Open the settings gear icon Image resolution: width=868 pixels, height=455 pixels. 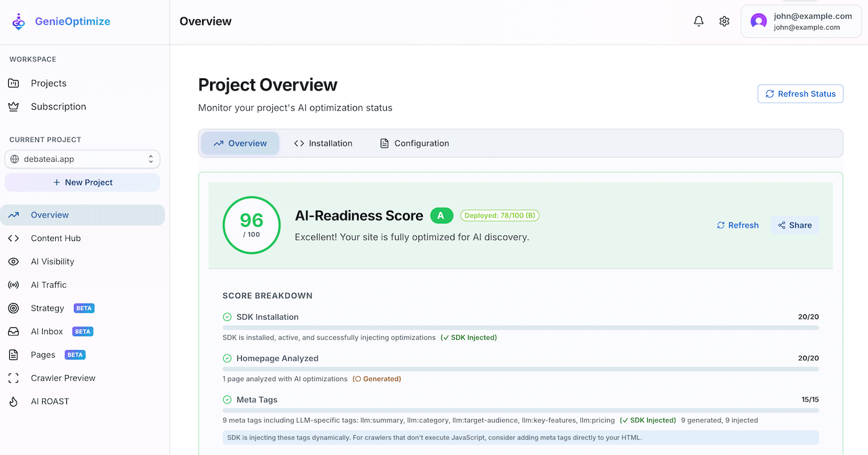(724, 20)
